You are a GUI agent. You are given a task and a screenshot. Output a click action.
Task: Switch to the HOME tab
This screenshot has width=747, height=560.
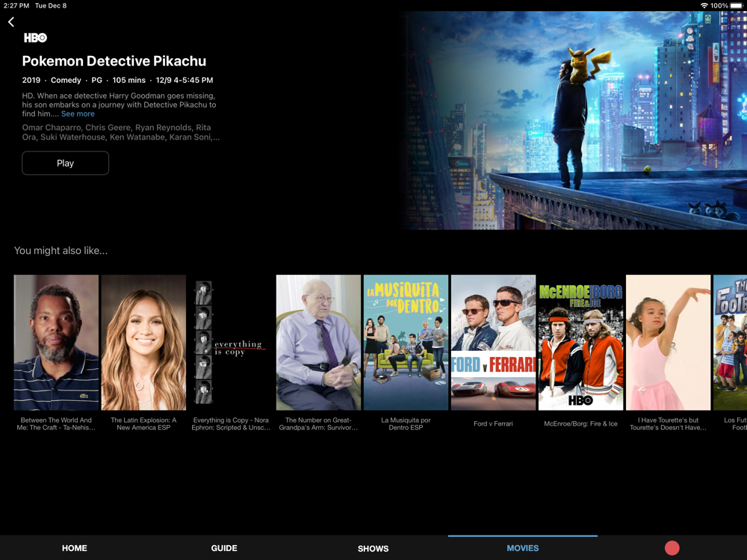pos(74,548)
